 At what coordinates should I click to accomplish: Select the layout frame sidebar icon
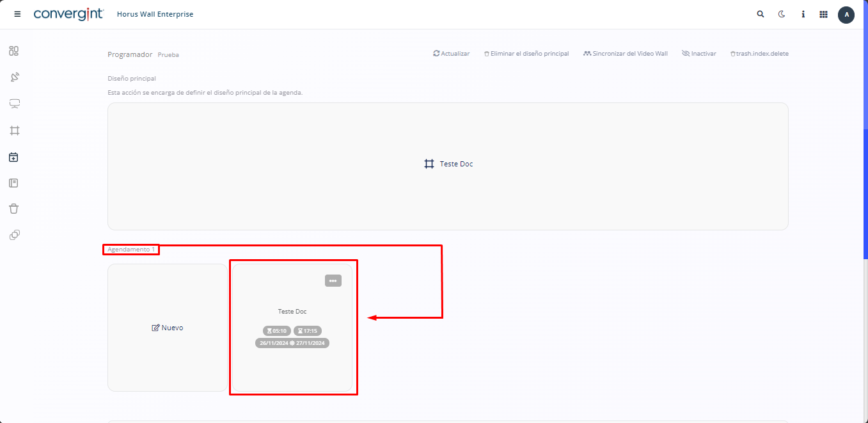tap(14, 131)
